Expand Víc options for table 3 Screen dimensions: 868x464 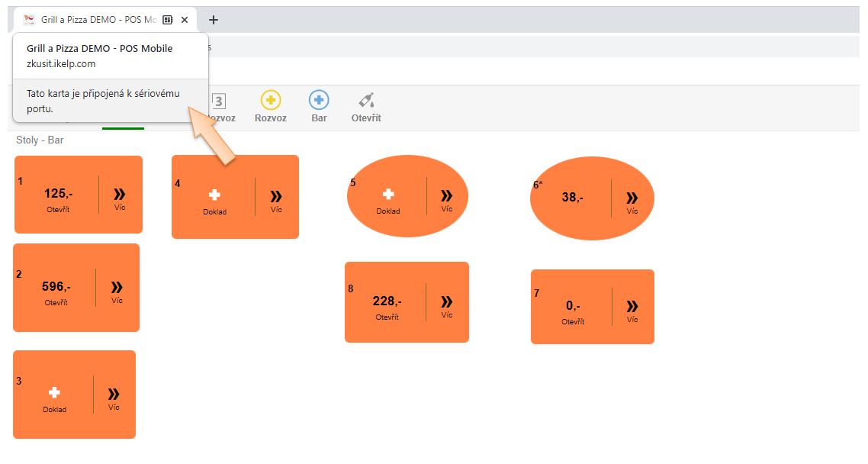114,398
